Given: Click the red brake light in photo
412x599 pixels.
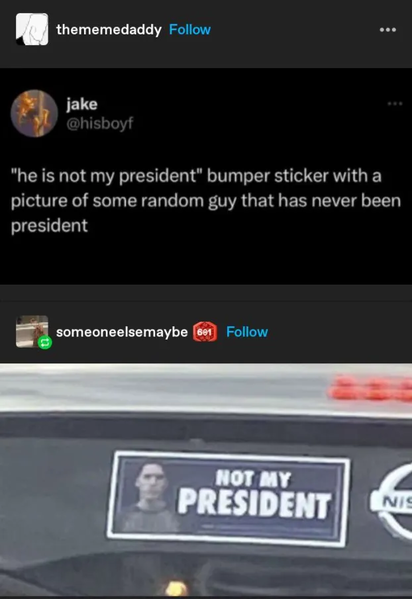Looking at the screenshot, I should point(370,389).
